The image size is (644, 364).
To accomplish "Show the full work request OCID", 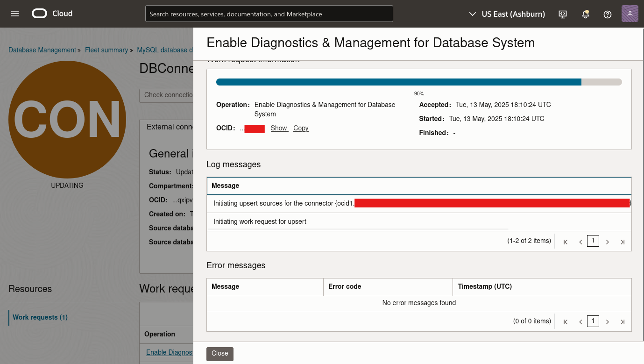I will tap(279, 128).
